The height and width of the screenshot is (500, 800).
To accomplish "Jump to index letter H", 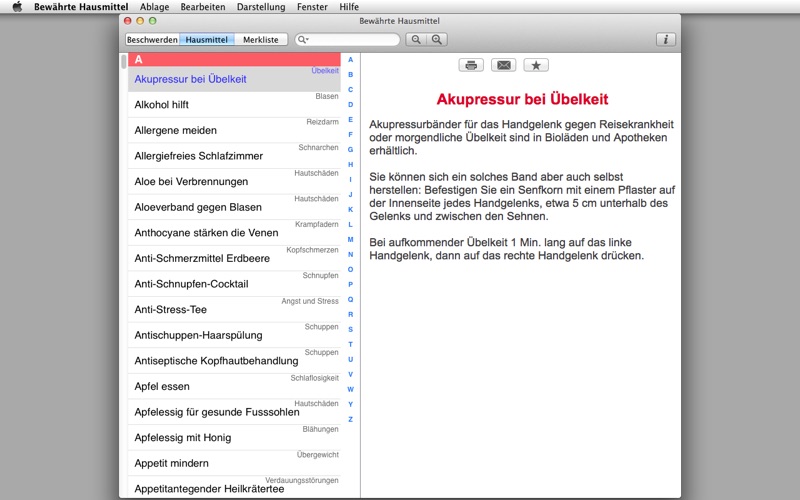I will tap(351, 164).
